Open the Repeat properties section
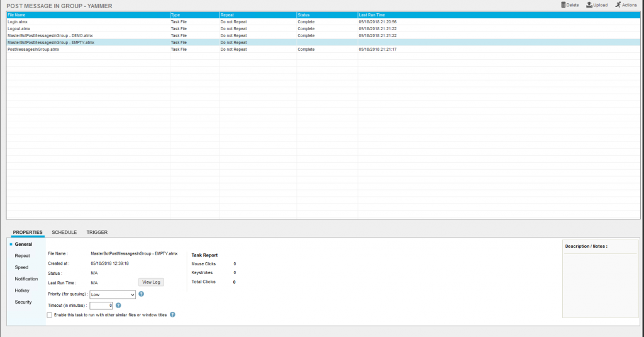The height and width of the screenshot is (337, 644). (x=22, y=256)
